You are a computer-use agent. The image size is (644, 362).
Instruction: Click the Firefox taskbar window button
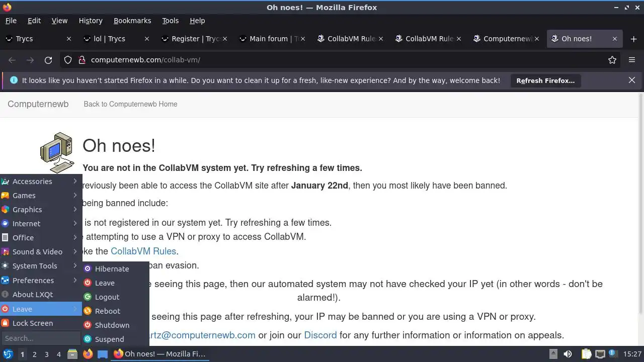tap(159, 354)
